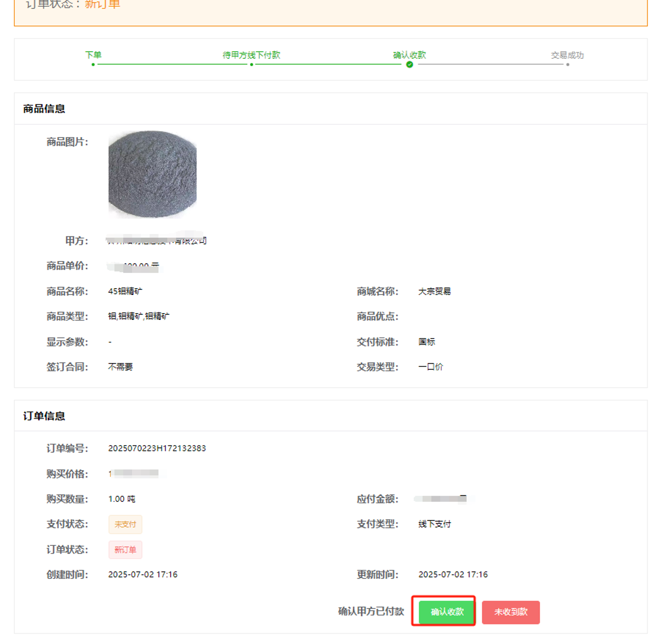The height and width of the screenshot is (636, 672).
Task: Open the molybdenum concentrate product image
Action: [x=152, y=174]
